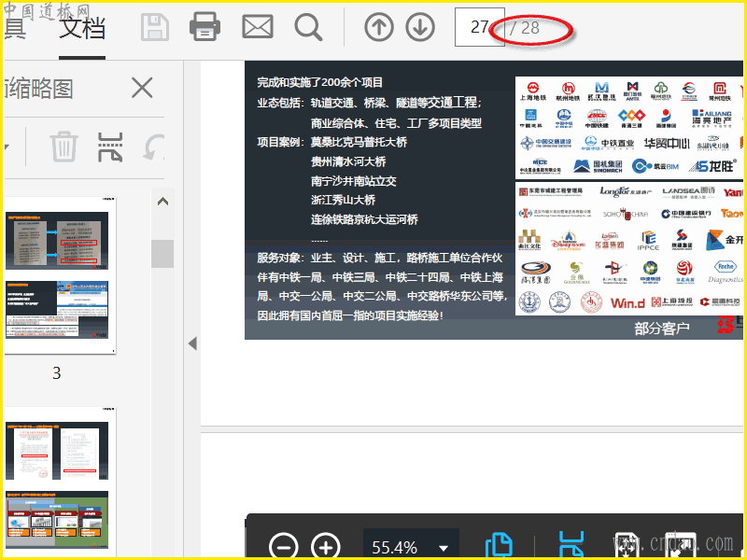
Task: Select the thumbnail with two white document pages
Action: coord(57,451)
